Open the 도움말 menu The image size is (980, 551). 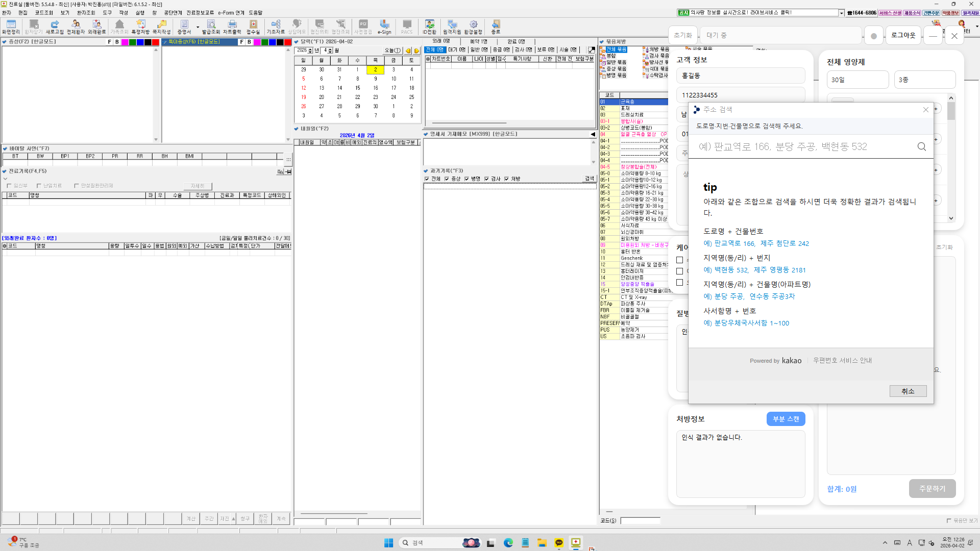pyautogui.click(x=255, y=13)
